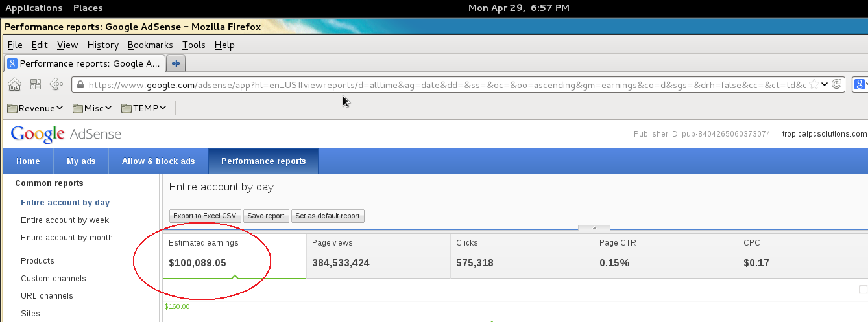
Task: Open the TEMP bookmarks folder
Action: pyautogui.click(x=144, y=108)
